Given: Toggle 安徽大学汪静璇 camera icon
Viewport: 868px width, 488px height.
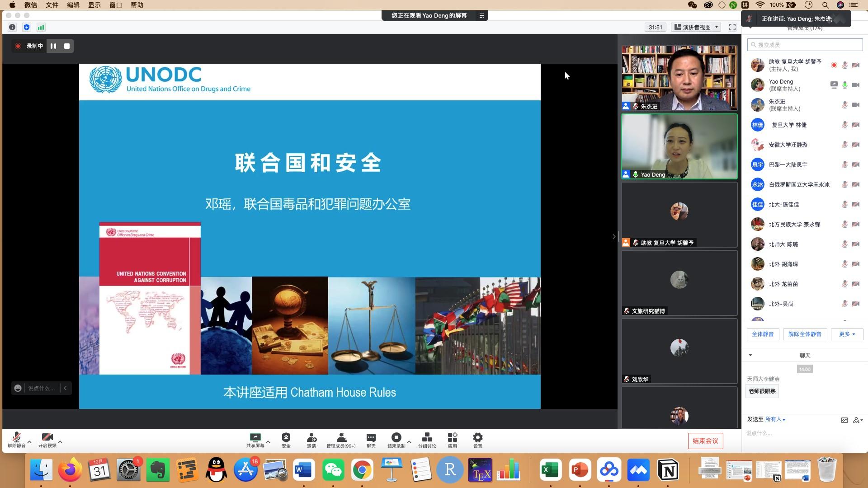Looking at the screenshot, I should coord(856,145).
